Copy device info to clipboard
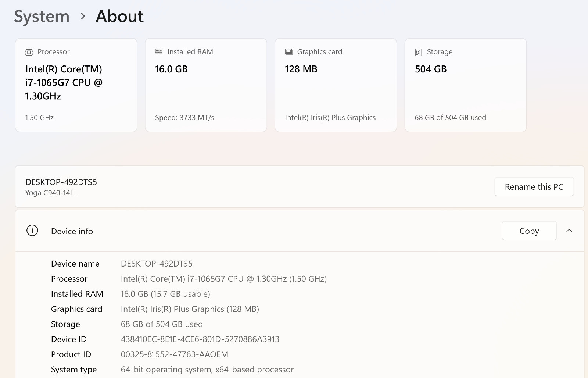This screenshot has width=588, height=378. [529, 231]
